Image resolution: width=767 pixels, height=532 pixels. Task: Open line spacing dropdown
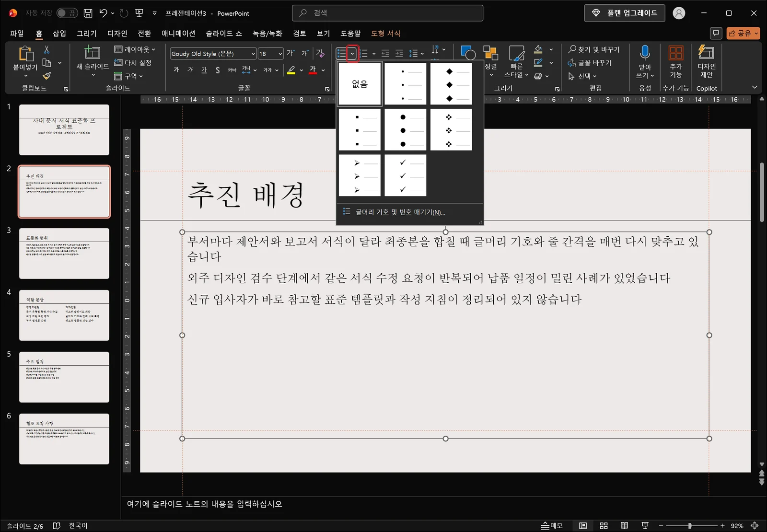click(x=416, y=53)
